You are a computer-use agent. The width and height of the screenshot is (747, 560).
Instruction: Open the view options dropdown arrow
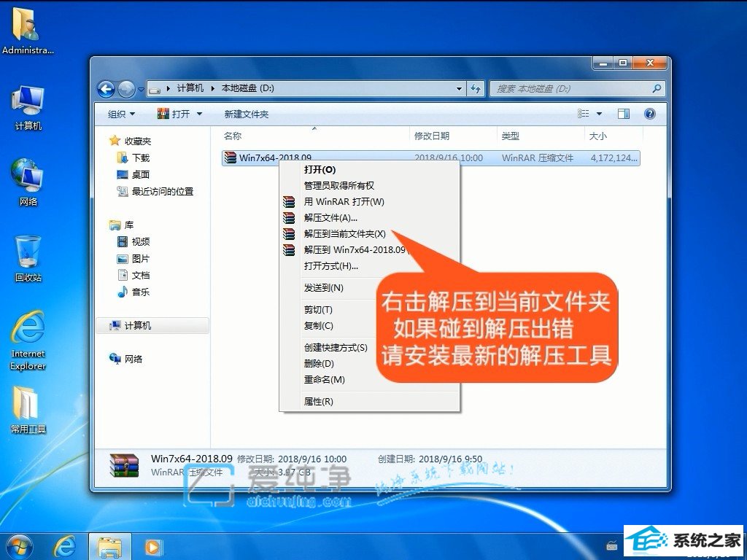pos(600,114)
